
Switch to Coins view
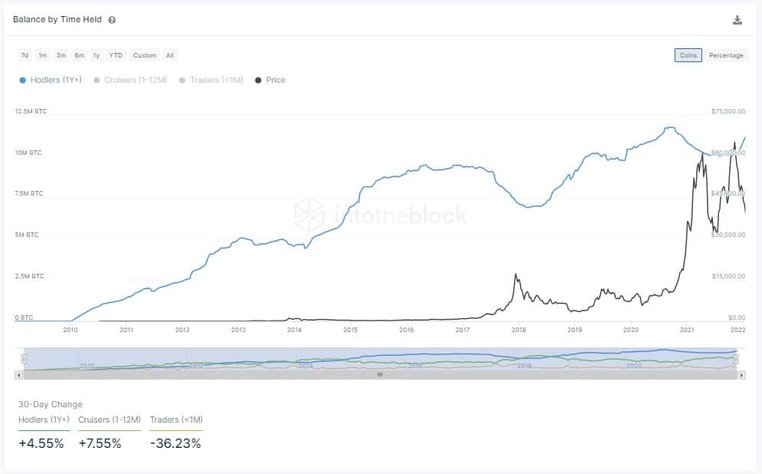(x=688, y=56)
